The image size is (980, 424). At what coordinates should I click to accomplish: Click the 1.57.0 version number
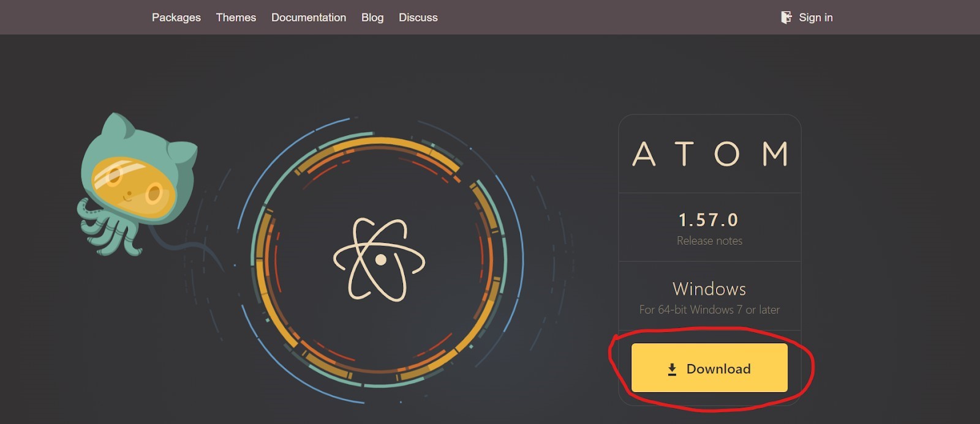point(709,220)
